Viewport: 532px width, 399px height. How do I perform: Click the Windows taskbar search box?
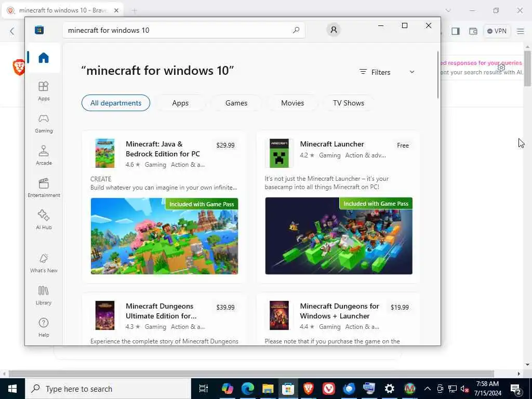point(108,389)
